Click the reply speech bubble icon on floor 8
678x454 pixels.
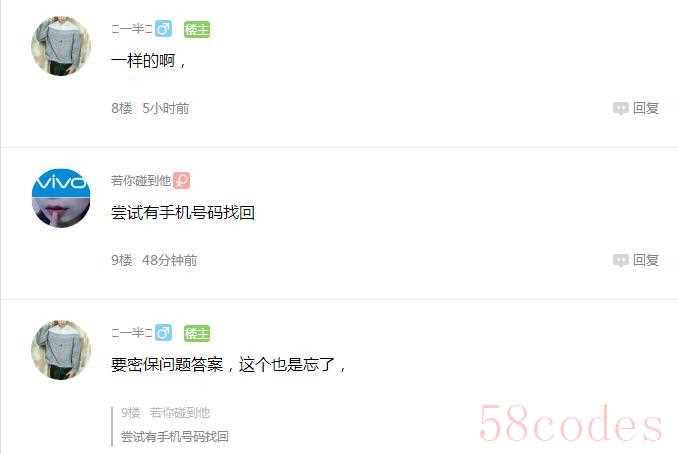(x=621, y=108)
